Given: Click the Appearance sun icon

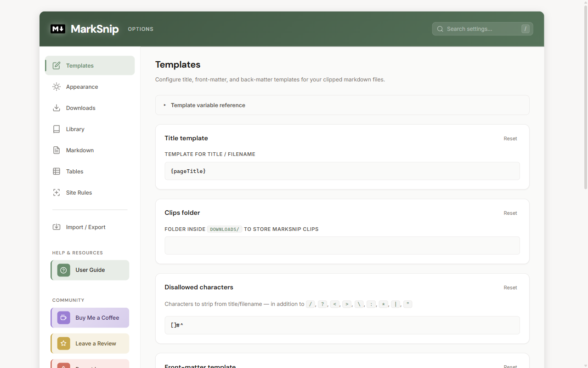Looking at the screenshot, I should coord(57,86).
